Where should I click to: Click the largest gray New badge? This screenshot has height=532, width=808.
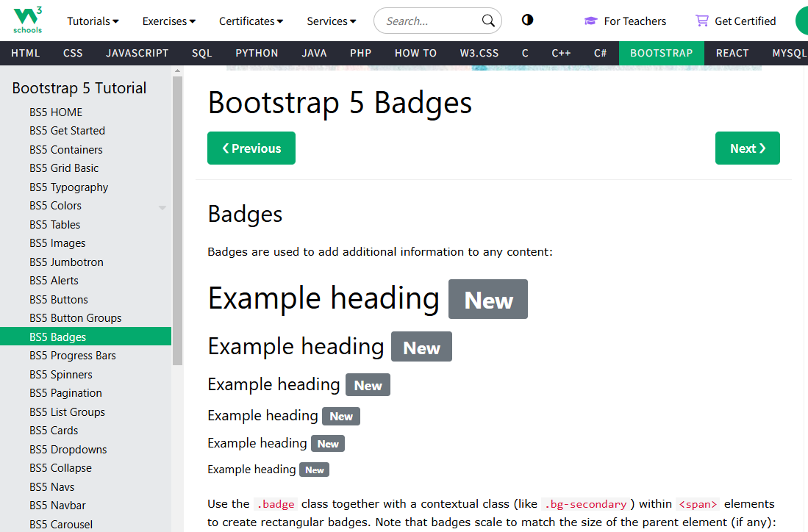(488, 299)
